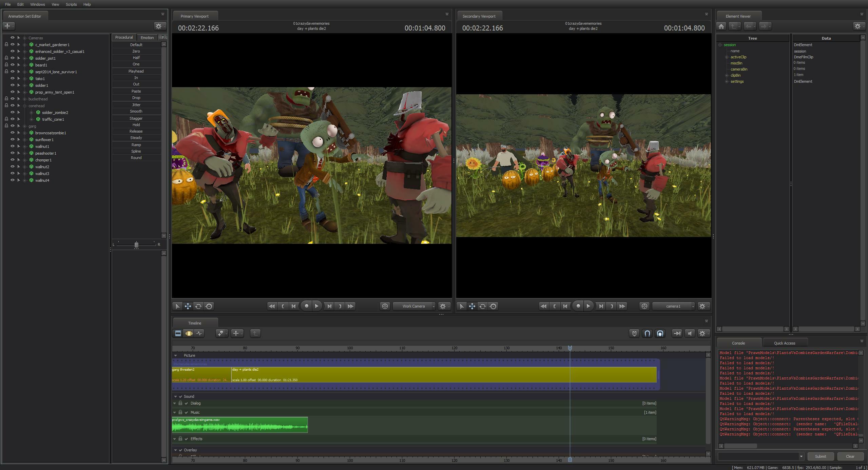This screenshot has height=470, width=868.
Task: Click the go-up-a-level arrow in Timeline toolbar
Action: [255, 333]
